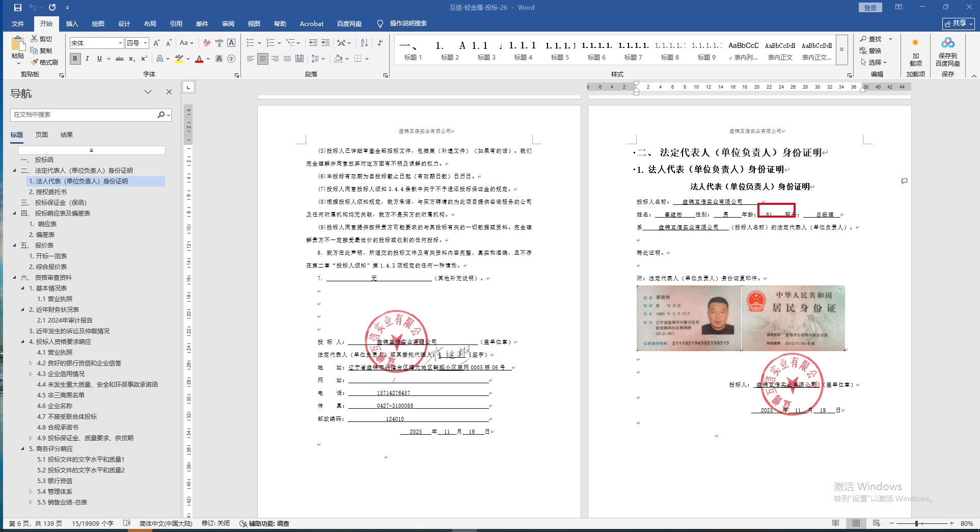This screenshot has height=532, width=980.
Task: Click the Cut scissors button
Action: click(41, 39)
